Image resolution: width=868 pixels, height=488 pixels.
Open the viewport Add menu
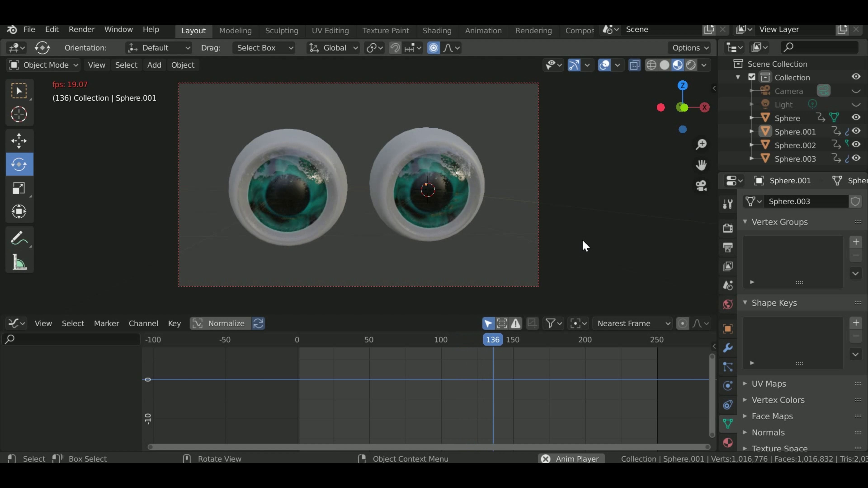click(154, 65)
